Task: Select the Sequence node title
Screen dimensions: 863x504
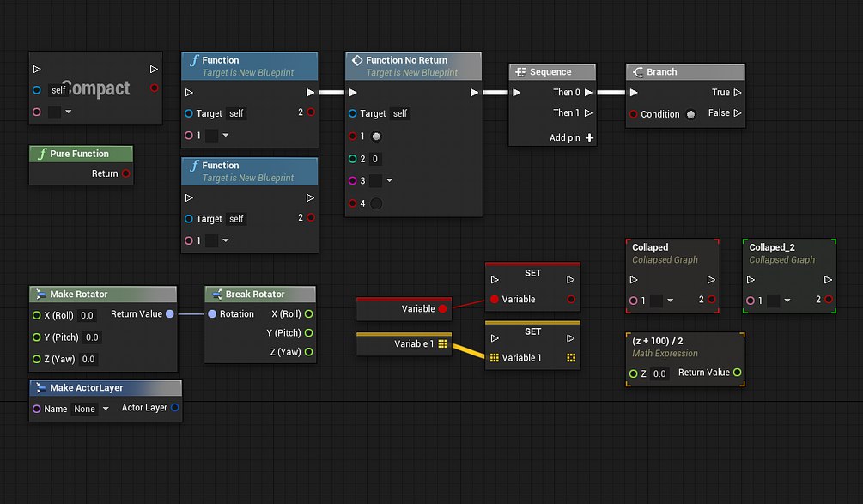Action: [x=550, y=72]
